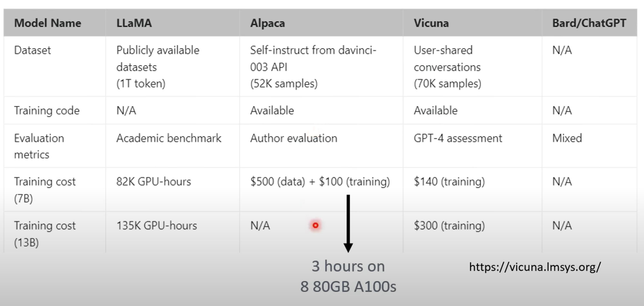Select the "GPT-4 assessment" cell
This screenshot has width=644, height=306.
(458, 138)
